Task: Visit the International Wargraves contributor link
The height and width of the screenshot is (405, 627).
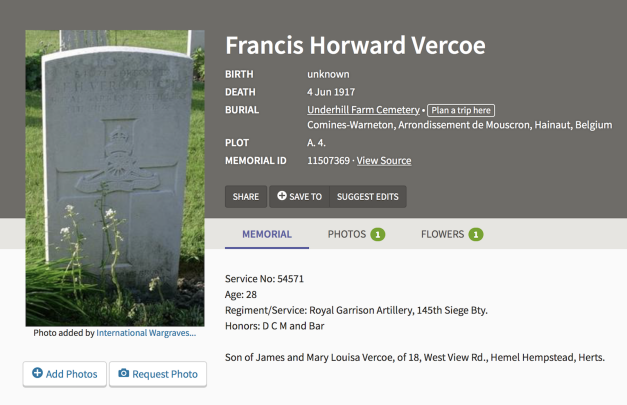Action: pos(146,333)
